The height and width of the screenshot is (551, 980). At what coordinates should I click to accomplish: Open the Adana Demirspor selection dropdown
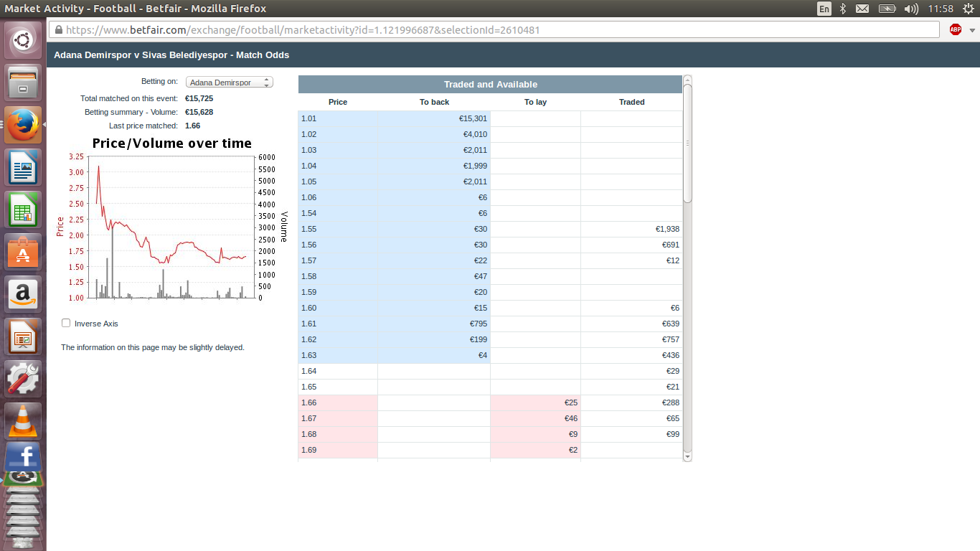pos(230,83)
